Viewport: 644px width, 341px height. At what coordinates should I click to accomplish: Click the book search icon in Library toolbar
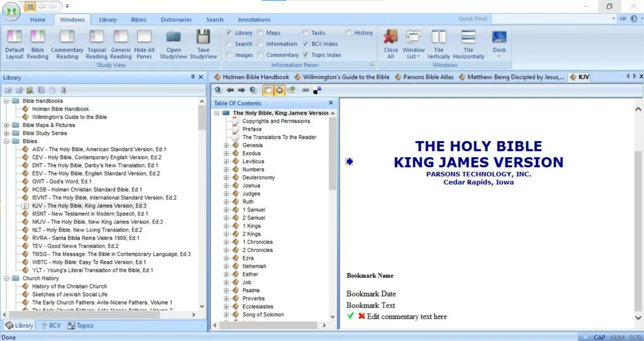[30, 90]
